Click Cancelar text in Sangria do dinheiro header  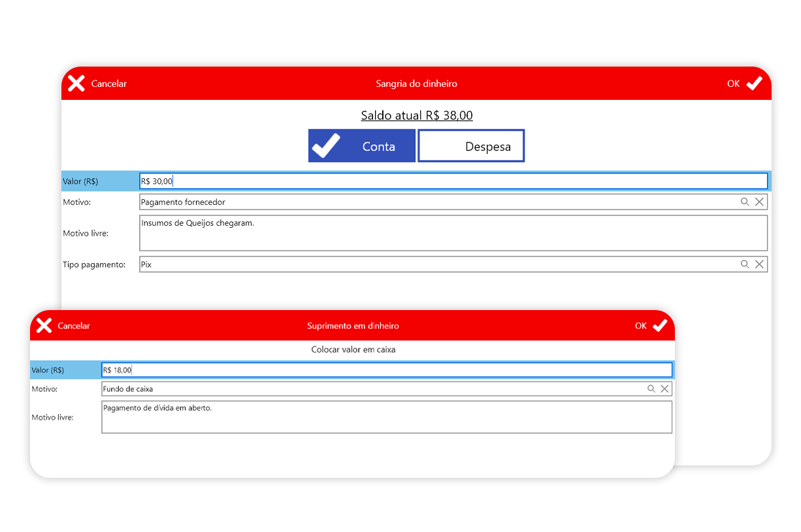pos(109,84)
